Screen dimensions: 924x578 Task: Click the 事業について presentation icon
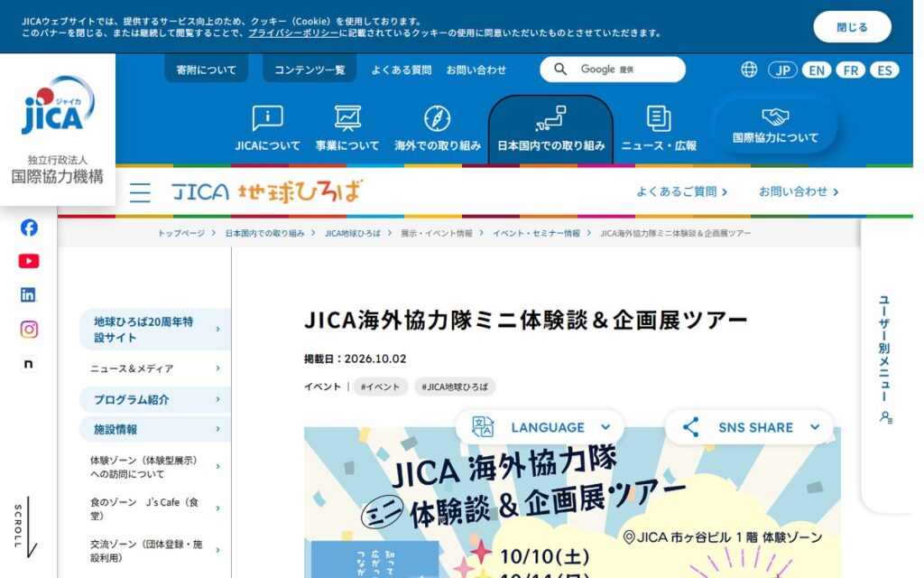point(347,118)
